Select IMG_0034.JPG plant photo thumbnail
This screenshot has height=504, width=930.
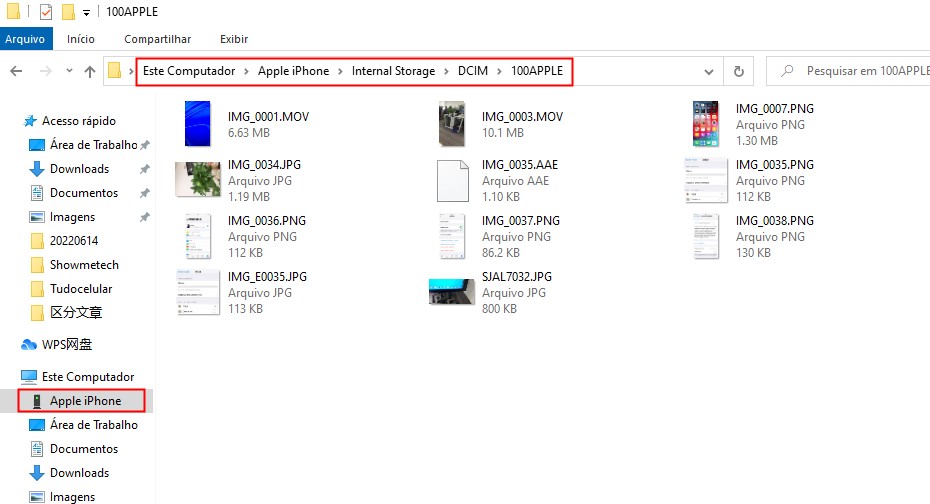(x=198, y=179)
